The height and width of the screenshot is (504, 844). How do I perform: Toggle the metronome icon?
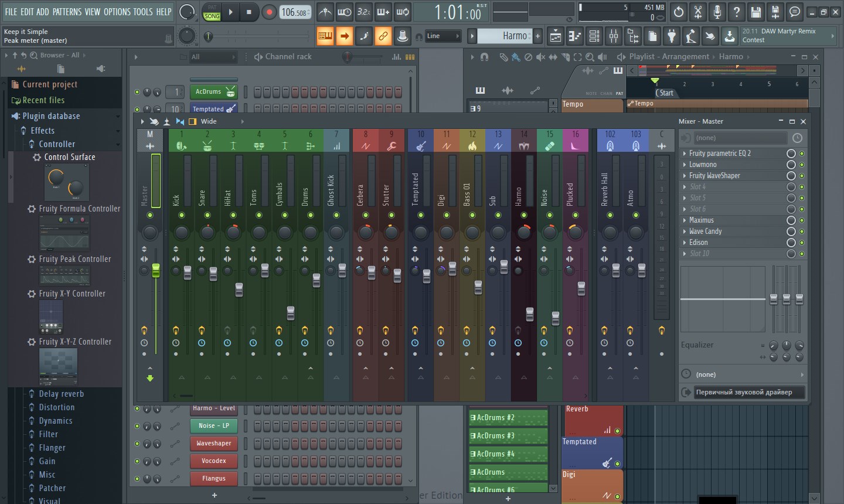pyautogui.click(x=325, y=12)
